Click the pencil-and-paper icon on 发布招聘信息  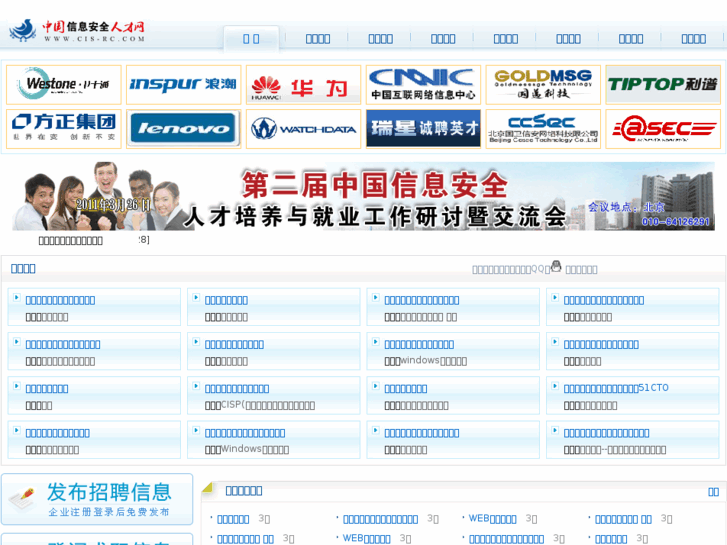pos(23,499)
